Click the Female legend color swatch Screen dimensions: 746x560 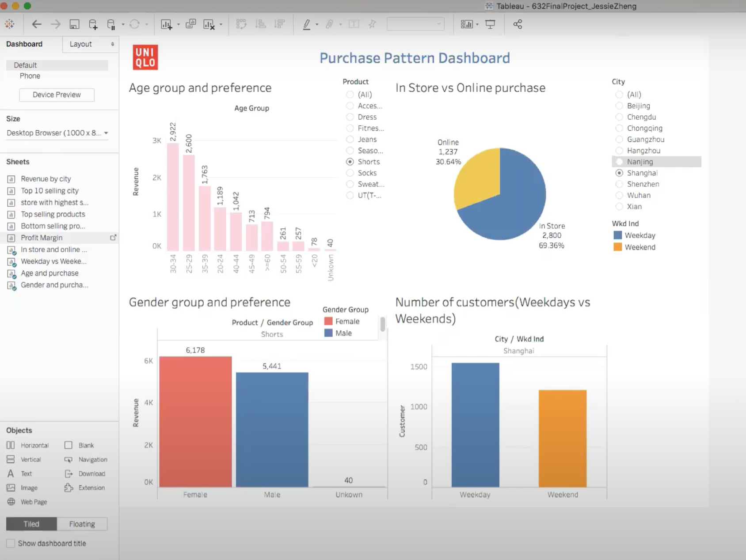coord(328,321)
